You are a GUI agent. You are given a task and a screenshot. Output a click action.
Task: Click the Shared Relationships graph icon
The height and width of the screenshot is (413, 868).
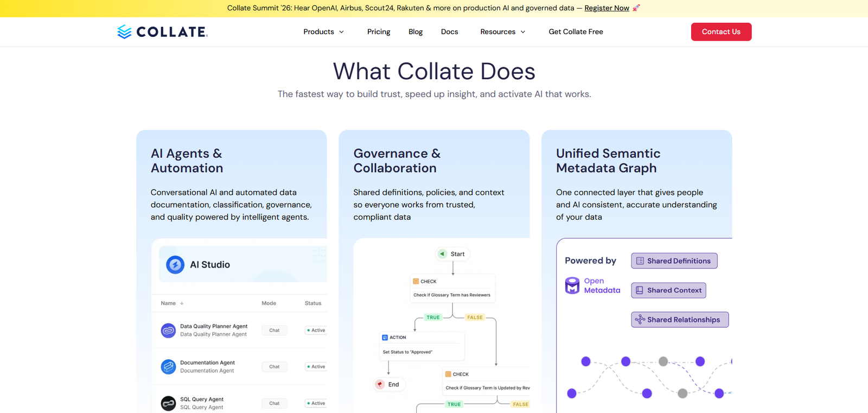[640, 320]
